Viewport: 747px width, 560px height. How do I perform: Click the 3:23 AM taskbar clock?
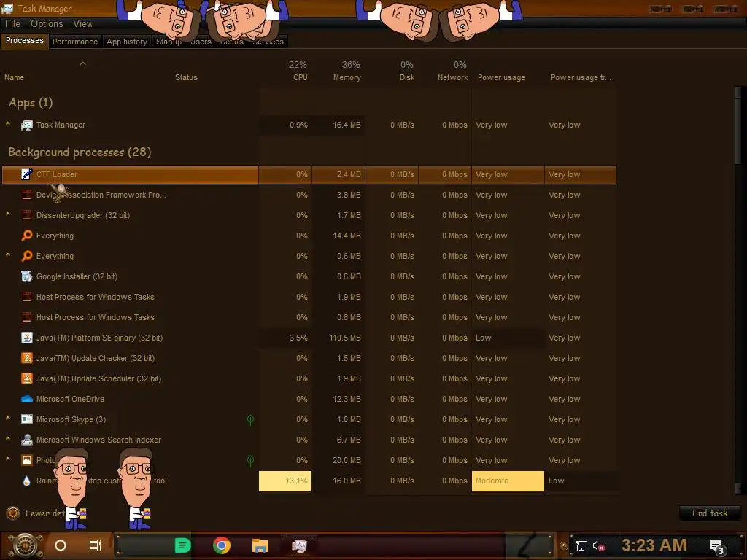pos(654,545)
